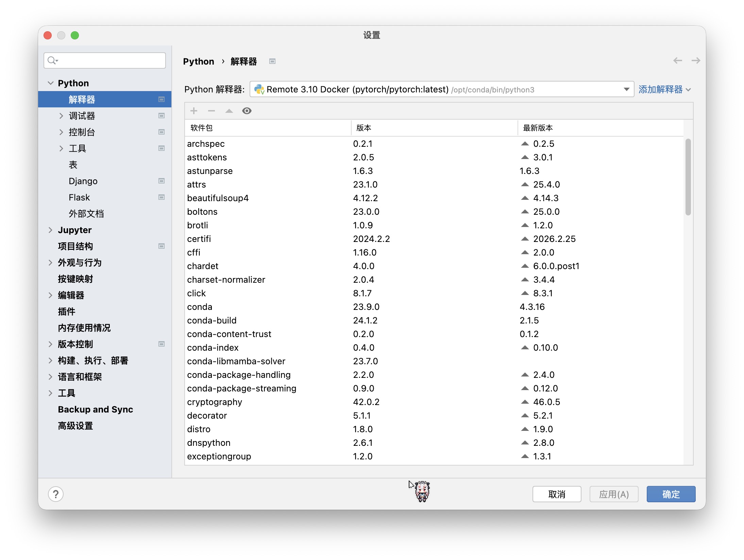The height and width of the screenshot is (560, 744).
Task: Click the back navigation arrow
Action: click(x=677, y=60)
